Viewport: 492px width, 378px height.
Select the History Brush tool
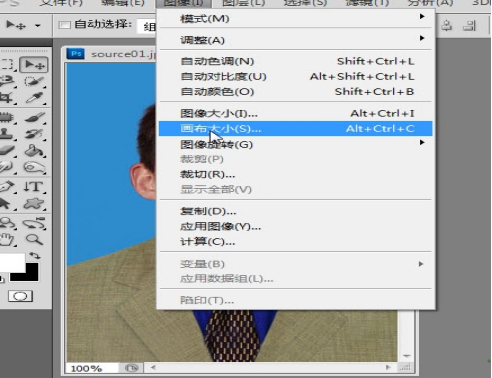point(34,134)
